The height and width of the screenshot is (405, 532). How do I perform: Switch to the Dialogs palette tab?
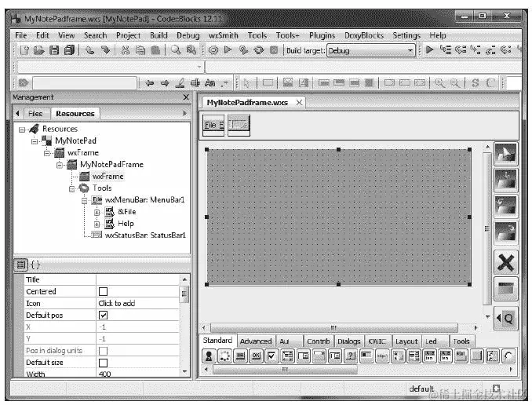(349, 341)
